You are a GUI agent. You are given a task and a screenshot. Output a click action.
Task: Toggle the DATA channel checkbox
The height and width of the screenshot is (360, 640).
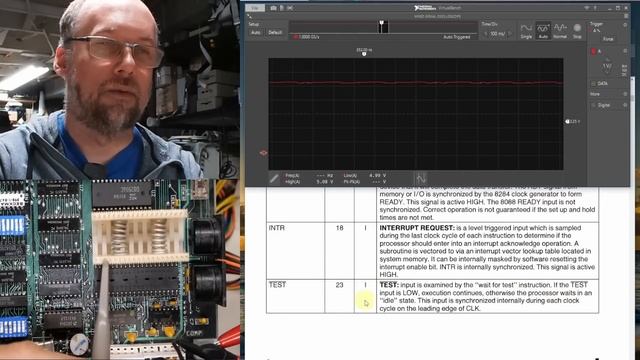593,83
